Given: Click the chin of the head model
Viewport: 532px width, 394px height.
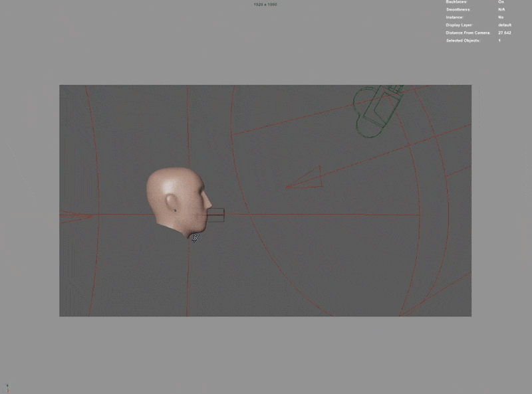Looking at the screenshot, I should click(195, 229).
